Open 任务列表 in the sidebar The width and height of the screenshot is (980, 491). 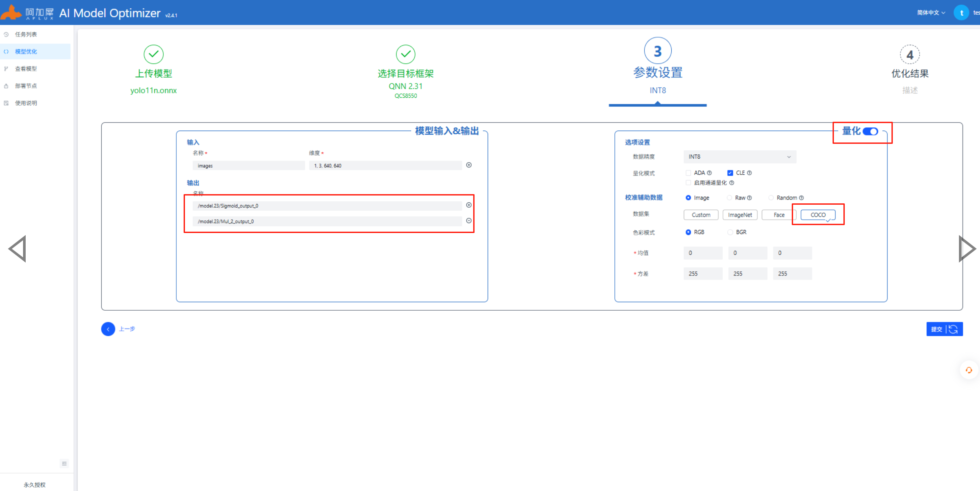point(26,34)
